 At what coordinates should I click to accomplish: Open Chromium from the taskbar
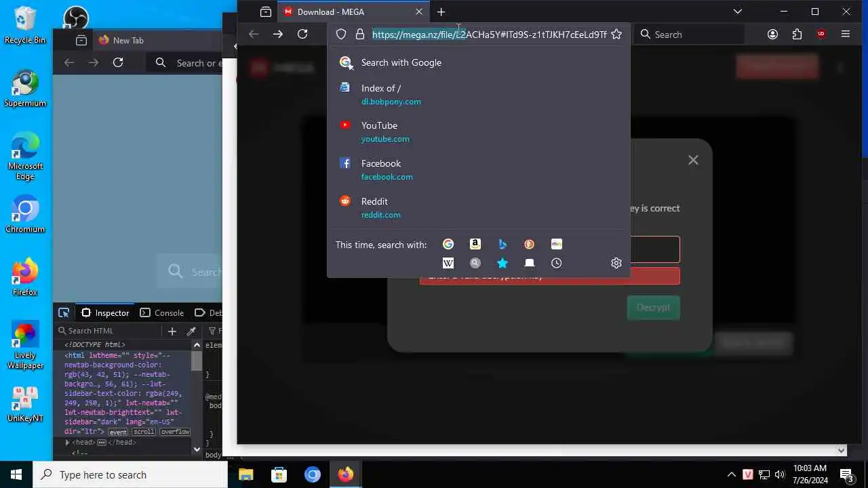pos(312,474)
